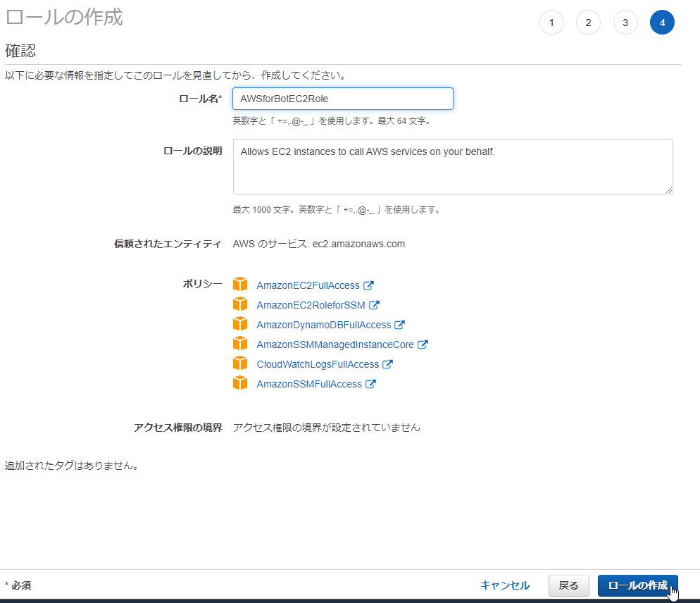Open the AmazonDynamoDBFullAccess policy link
The width and height of the screenshot is (700, 603).
(323, 324)
